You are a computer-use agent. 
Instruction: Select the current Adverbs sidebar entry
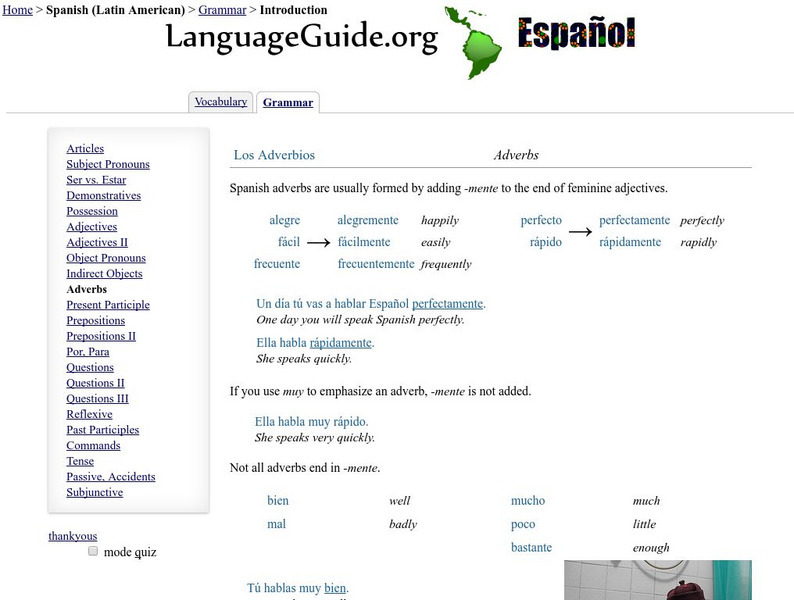coord(87,289)
